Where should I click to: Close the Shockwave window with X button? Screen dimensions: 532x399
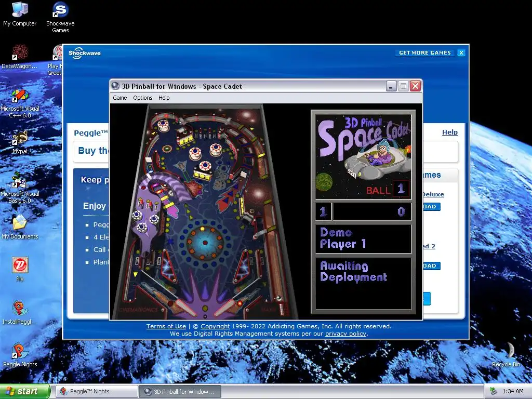461,52
